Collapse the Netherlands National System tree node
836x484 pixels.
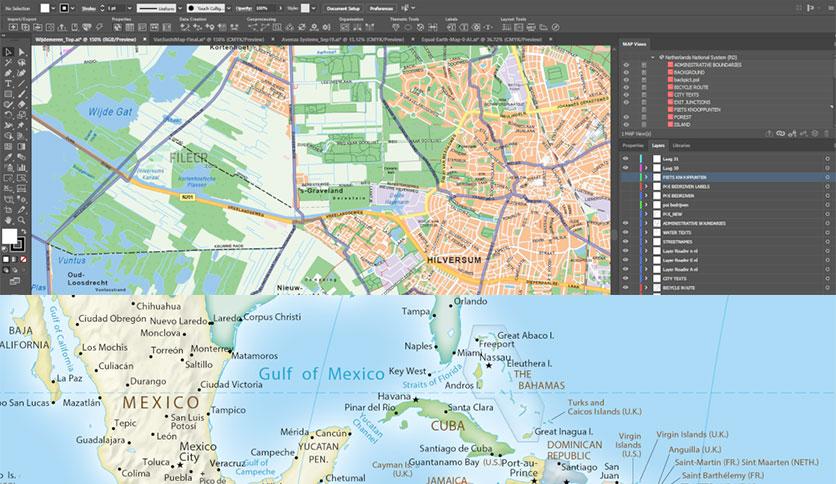(x=653, y=57)
